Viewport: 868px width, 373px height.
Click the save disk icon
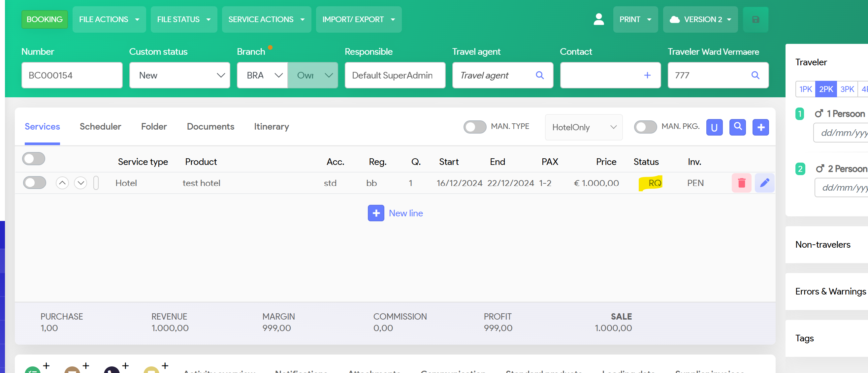pos(755,19)
